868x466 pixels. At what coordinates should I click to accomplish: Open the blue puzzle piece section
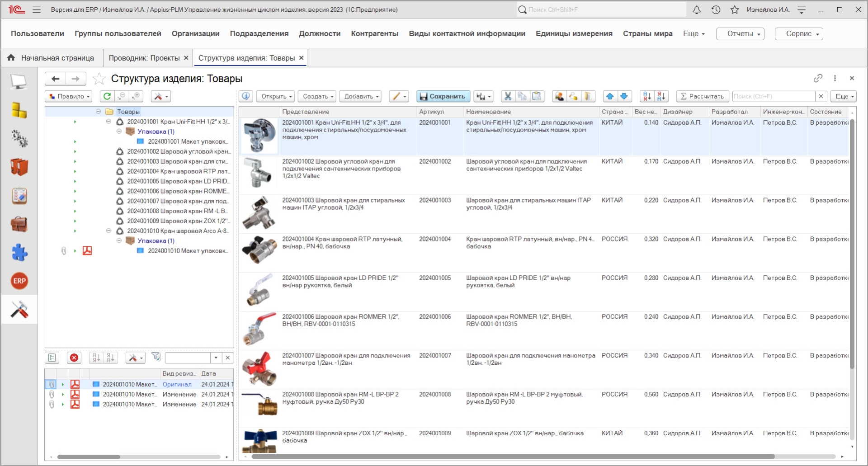pos(19,253)
